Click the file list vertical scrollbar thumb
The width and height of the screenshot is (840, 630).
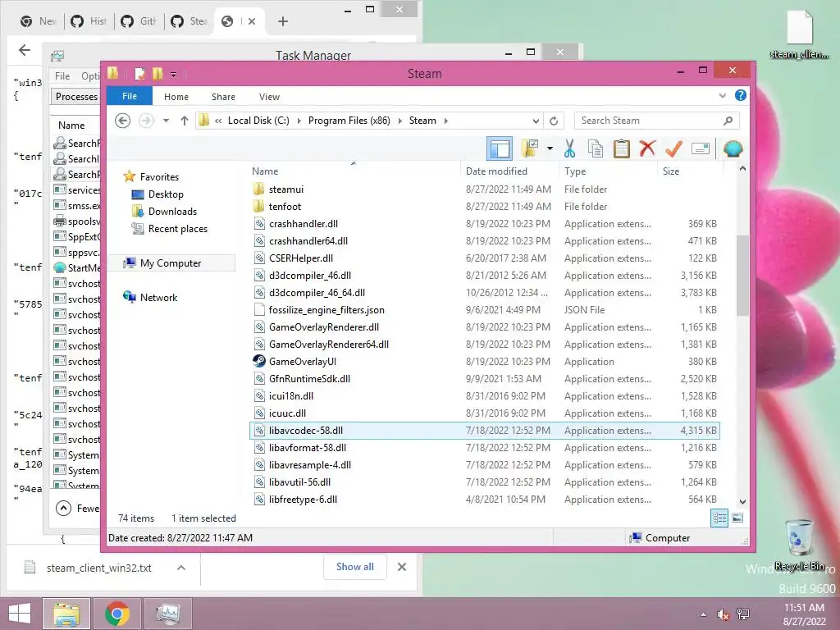pos(742,276)
